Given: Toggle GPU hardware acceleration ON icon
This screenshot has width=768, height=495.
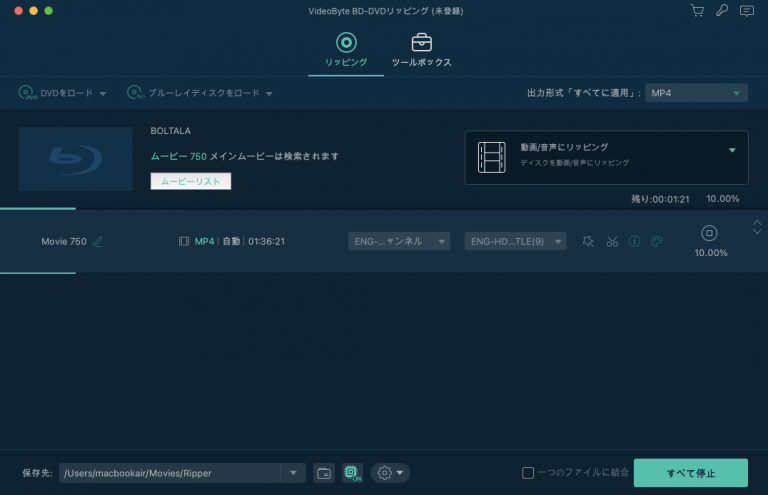Looking at the screenshot, I should pos(351,473).
